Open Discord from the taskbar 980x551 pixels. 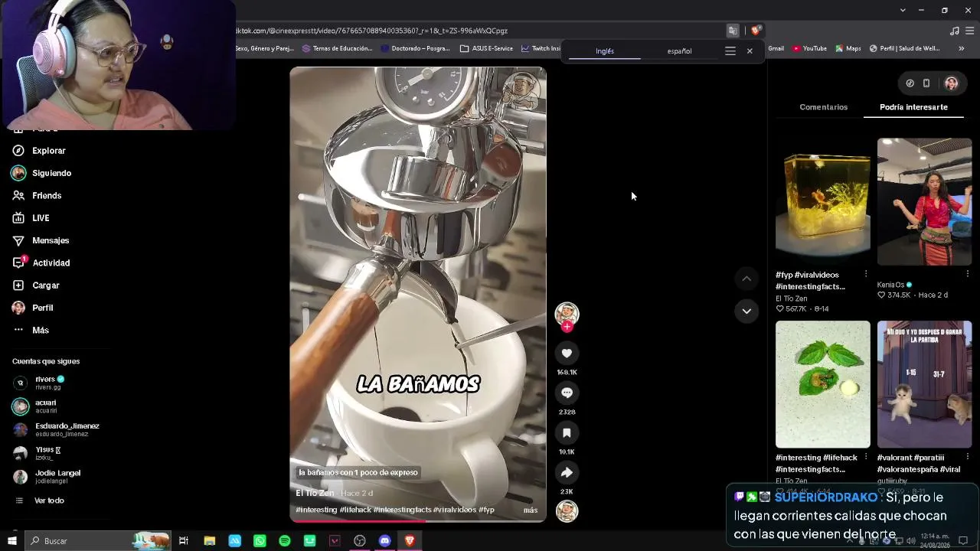384,541
